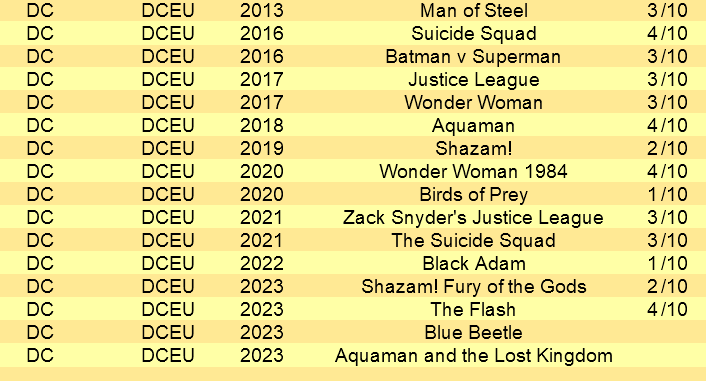Click The Flash 4/10 rating cell

(667, 309)
